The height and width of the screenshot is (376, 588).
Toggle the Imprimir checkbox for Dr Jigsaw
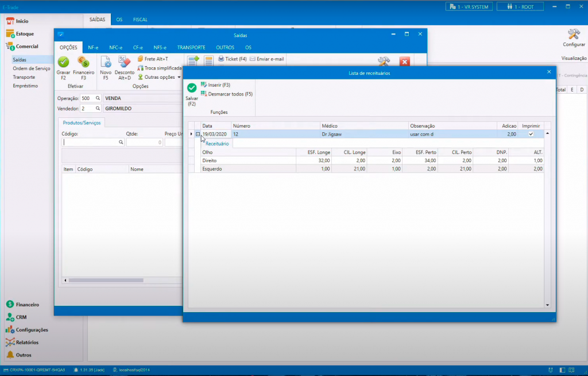pos(531,134)
